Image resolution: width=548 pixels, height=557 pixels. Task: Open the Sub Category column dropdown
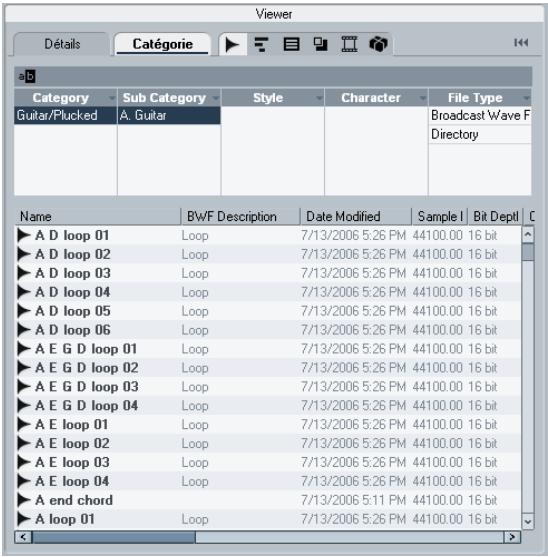(x=216, y=98)
